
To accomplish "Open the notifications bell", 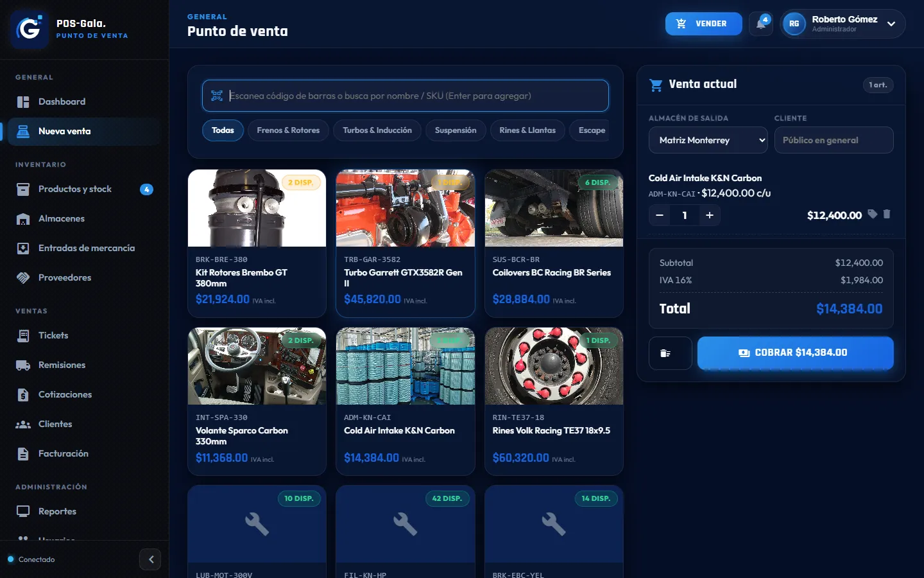I will (x=761, y=24).
